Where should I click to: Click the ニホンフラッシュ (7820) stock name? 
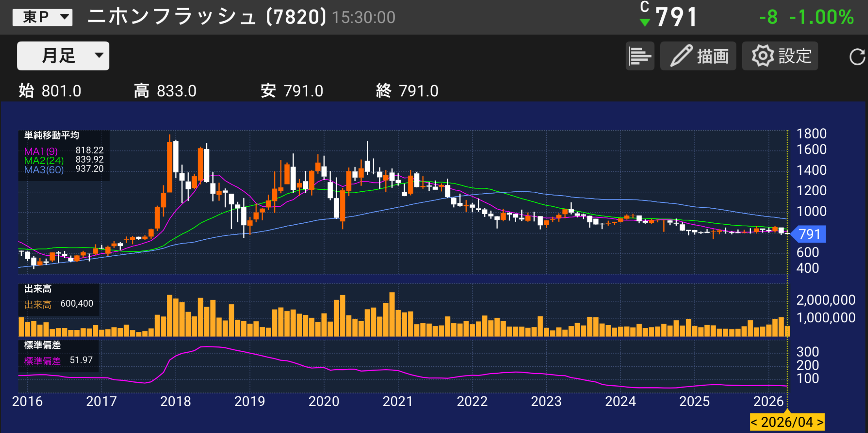point(207,17)
